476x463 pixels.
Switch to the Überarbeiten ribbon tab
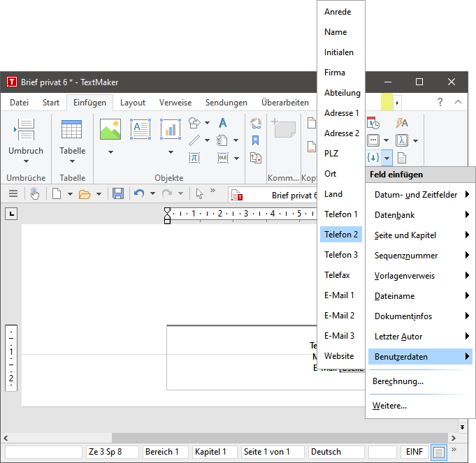[x=284, y=103]
